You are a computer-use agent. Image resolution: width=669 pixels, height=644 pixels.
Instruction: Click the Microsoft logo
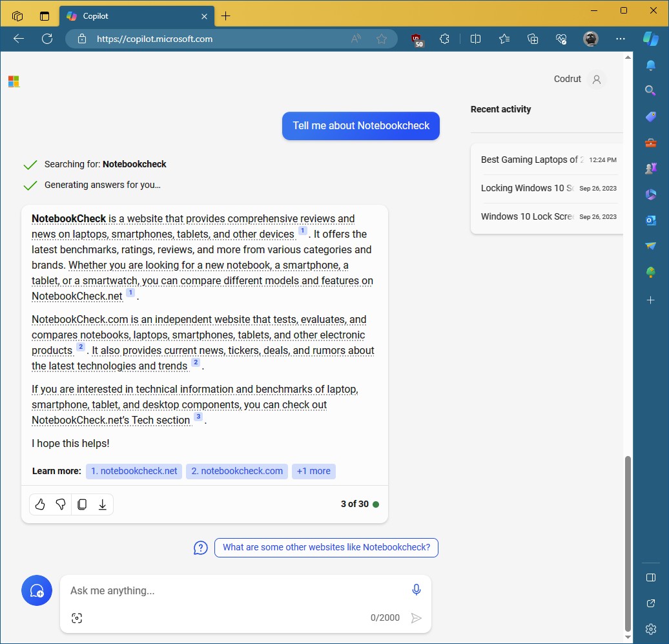point(14,81)
